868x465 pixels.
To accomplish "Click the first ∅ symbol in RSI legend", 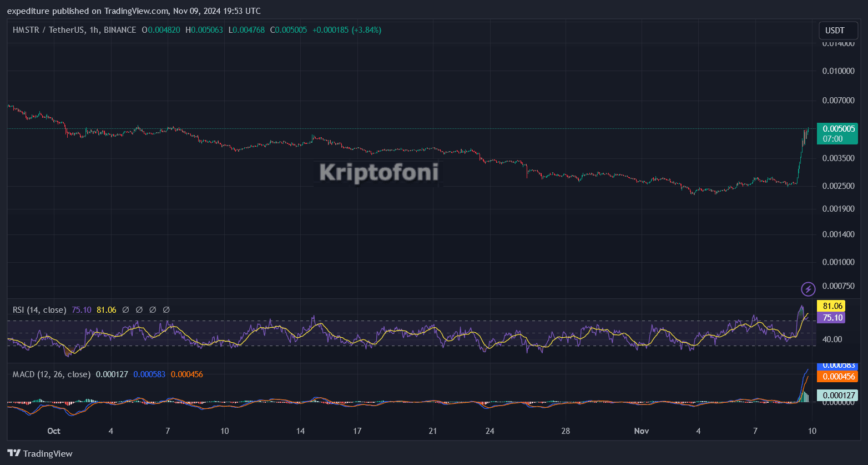I will click(x=126, y=310).
